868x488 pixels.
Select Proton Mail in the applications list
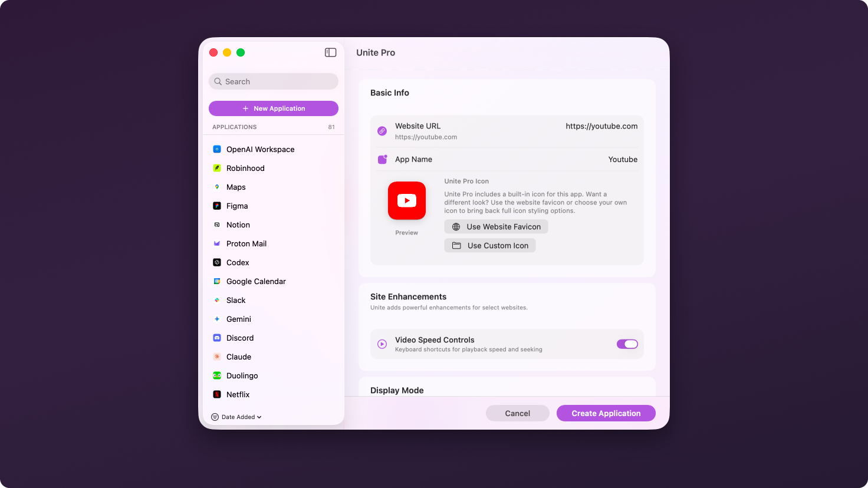point(274,243)
